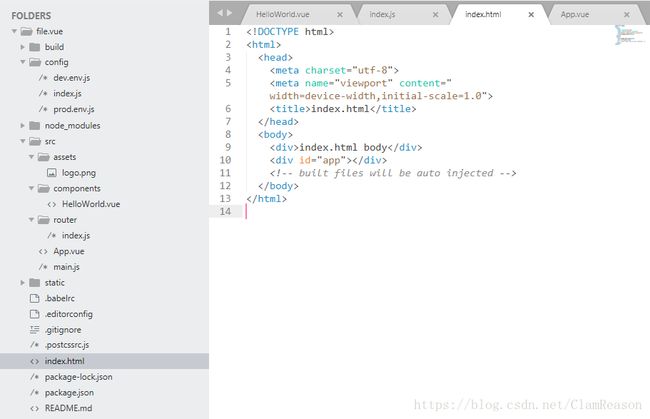Click the src folder icon
This screenshot has height=419, width=650.
(x=35, y=141)
